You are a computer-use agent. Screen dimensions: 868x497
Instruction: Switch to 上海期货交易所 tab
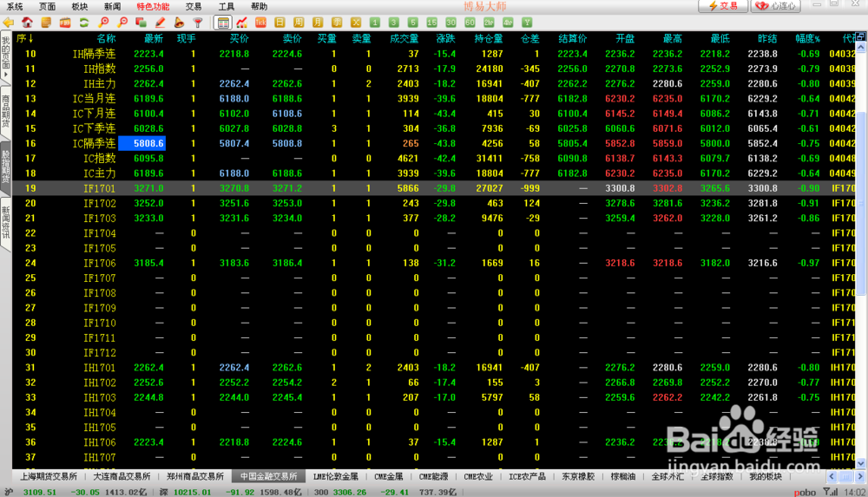[x=49, y=476]
